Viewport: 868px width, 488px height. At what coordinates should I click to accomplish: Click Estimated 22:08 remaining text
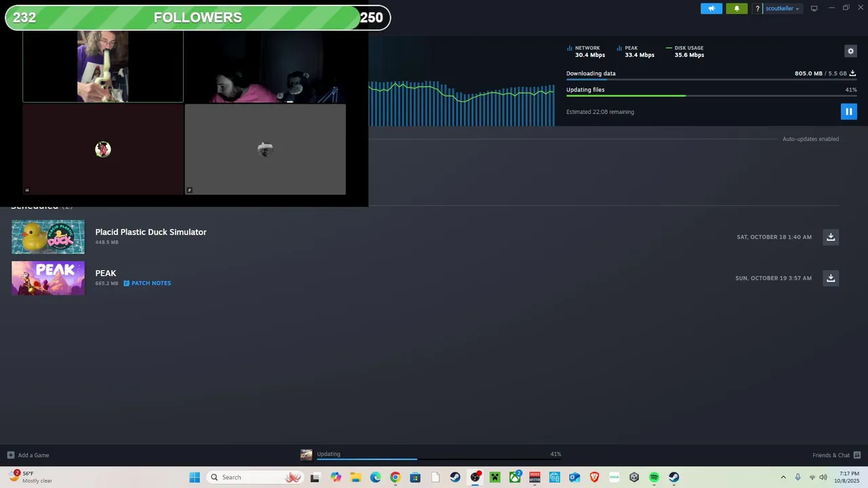[x=600, y=112]
